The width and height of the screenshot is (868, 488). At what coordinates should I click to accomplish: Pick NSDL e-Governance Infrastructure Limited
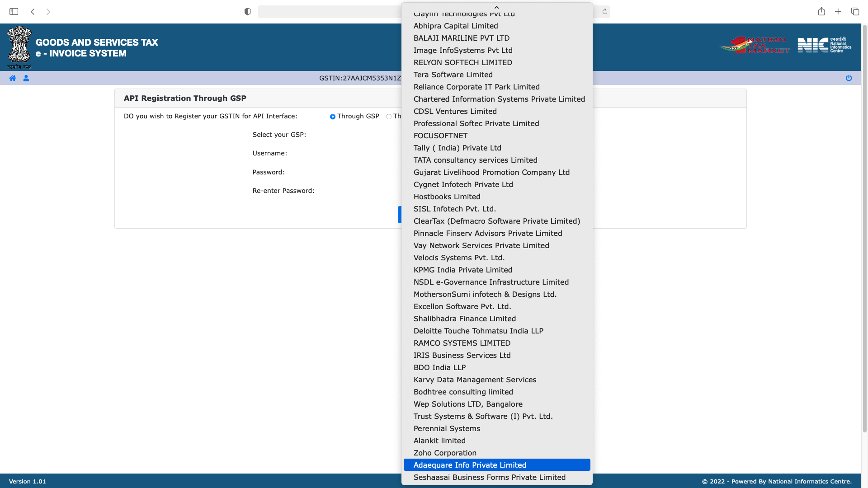pyautogui.click(x=497, y=282)
